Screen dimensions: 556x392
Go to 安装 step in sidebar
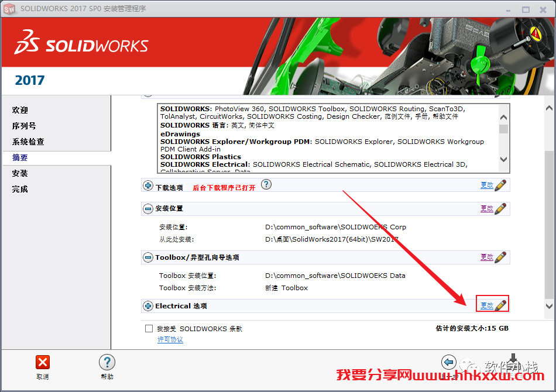tap(20, 173)
